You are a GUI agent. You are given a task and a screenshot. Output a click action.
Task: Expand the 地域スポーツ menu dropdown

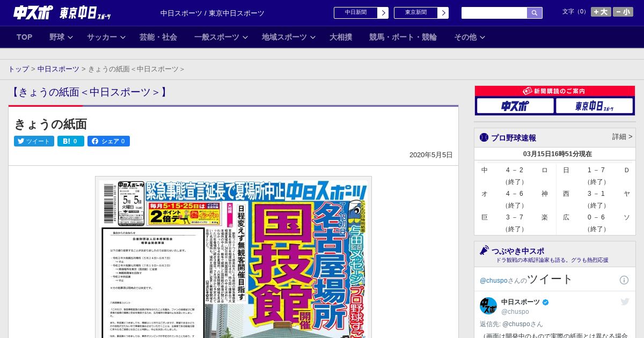(289, 37)
